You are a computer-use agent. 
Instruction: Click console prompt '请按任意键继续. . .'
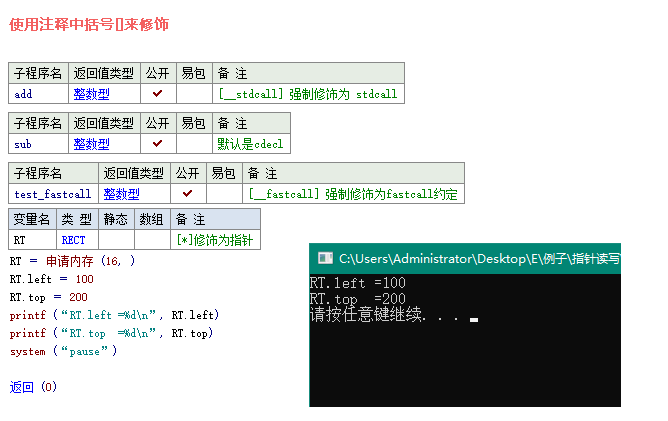pyautogui.click(x=385, y=314)
